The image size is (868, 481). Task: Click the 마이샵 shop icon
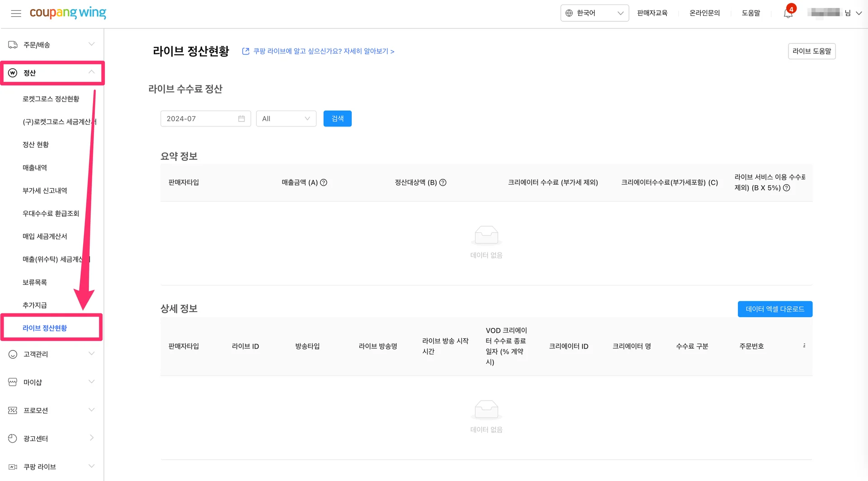tap(12, 382)
